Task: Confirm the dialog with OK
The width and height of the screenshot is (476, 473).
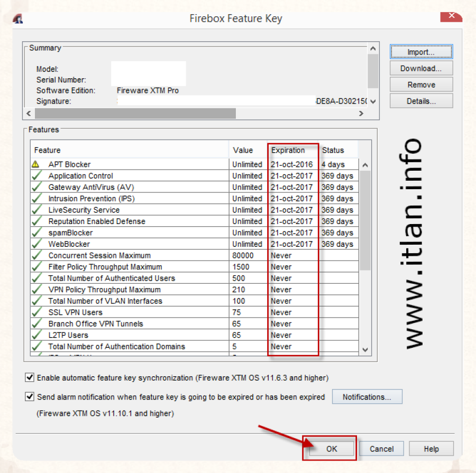Action: pyautogui.click(x=331, y=449)
